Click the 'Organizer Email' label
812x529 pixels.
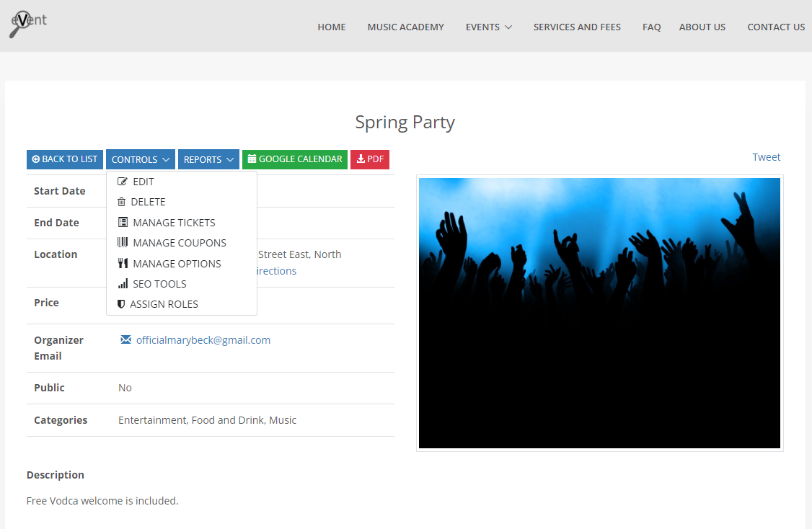(x=58, y=348)
